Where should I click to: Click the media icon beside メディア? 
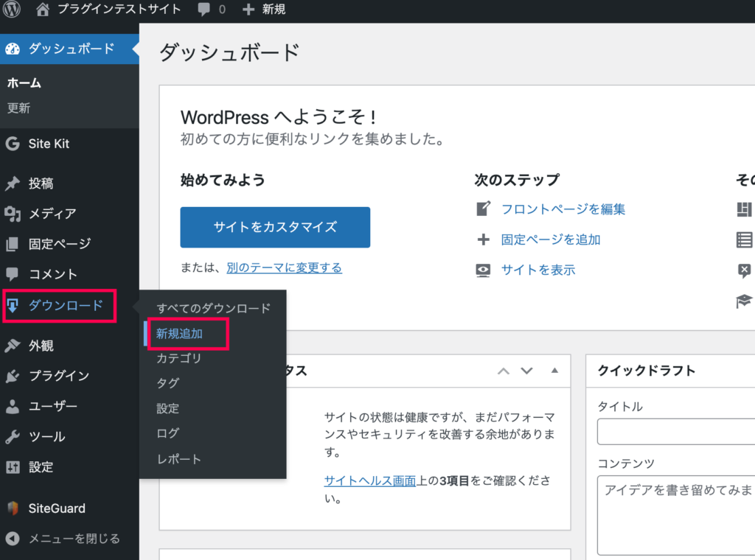[x=13, y=214]
